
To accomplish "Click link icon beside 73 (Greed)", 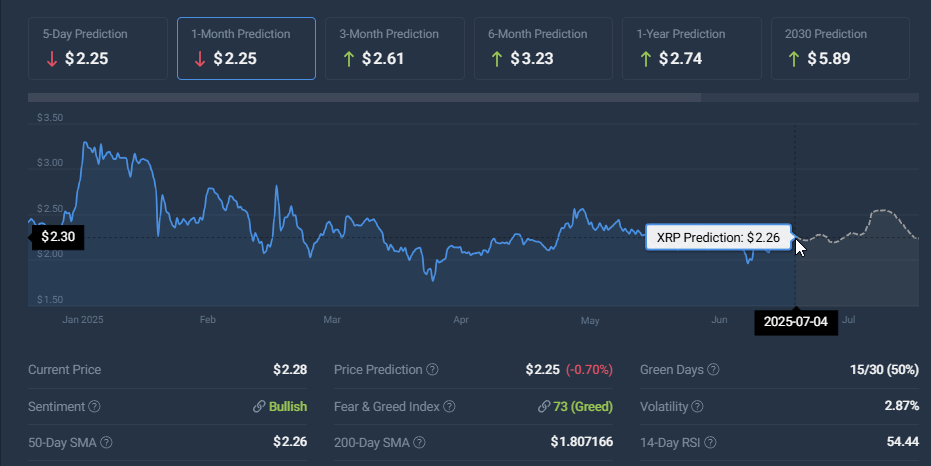I will tap(543, 407).
